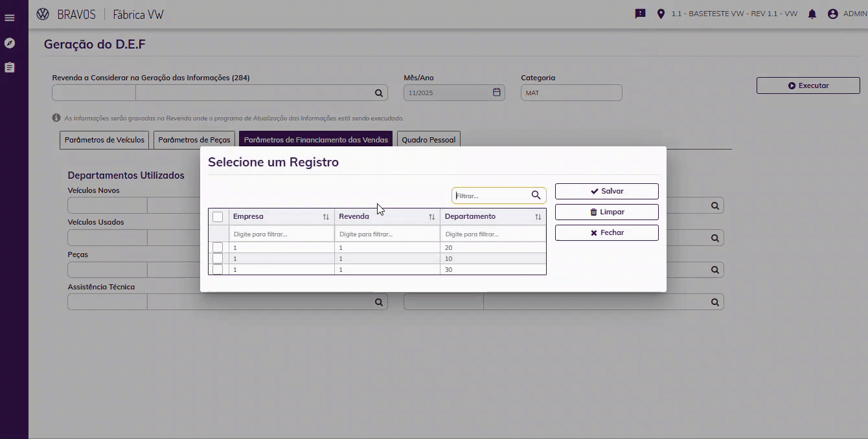
Task: Click the compass icon in sidebar
Action: point(9,43)
